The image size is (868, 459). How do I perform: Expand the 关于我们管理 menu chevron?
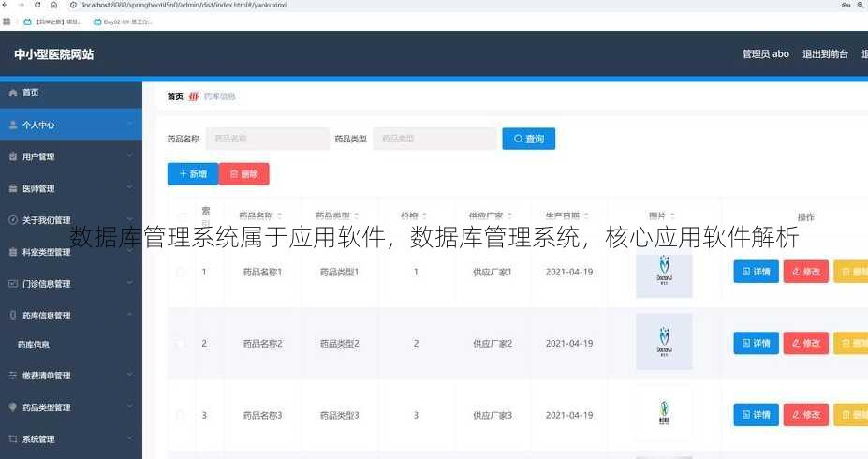click(x=130, y=220)
